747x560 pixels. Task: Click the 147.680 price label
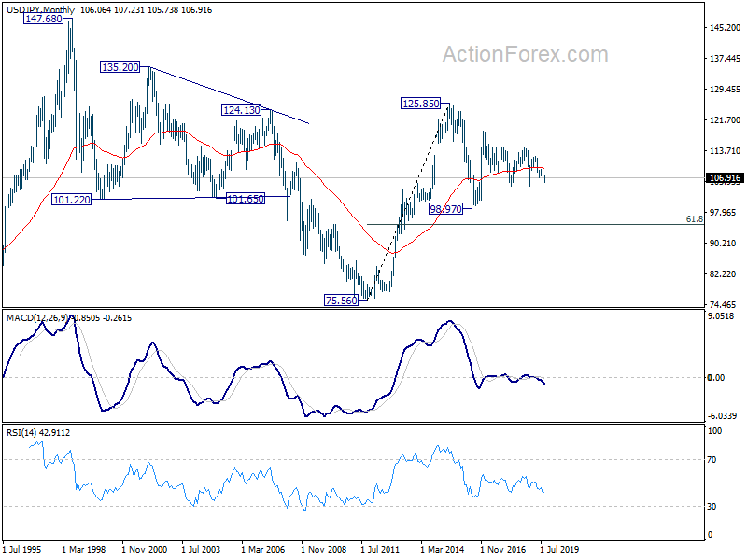point(43,19)
